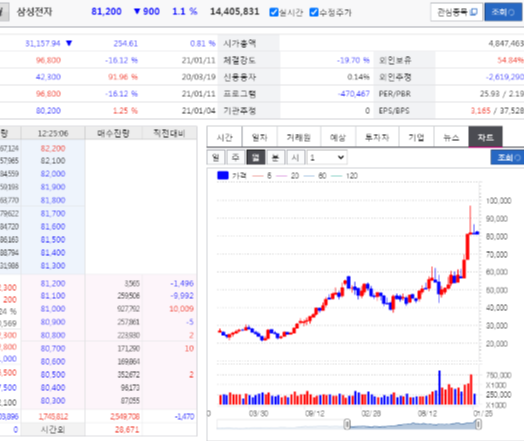524x441 pixels.
Task: Click the ask price 81,500
Action: pyautogui.click(x=53, y=240)
